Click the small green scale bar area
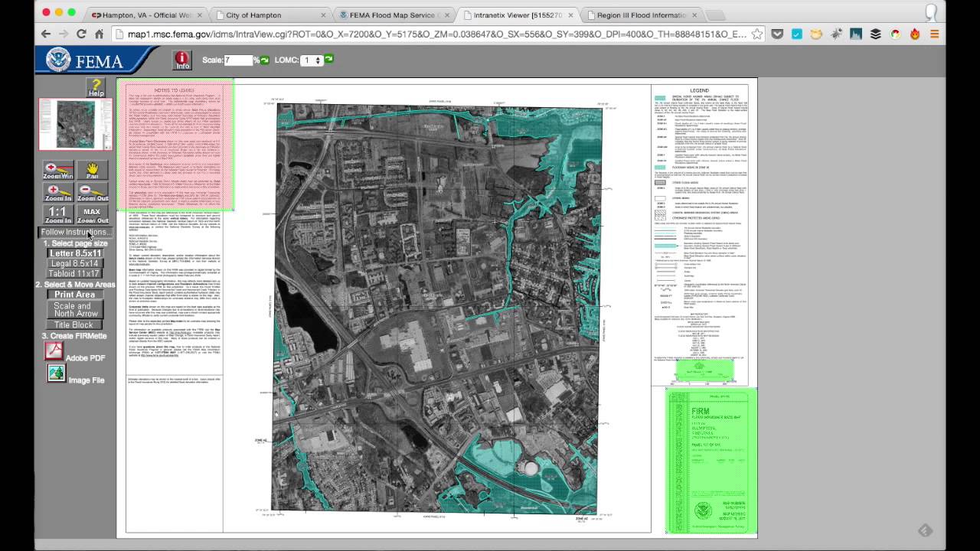Screen dimensions: 980x551 [x=705, y=371]
